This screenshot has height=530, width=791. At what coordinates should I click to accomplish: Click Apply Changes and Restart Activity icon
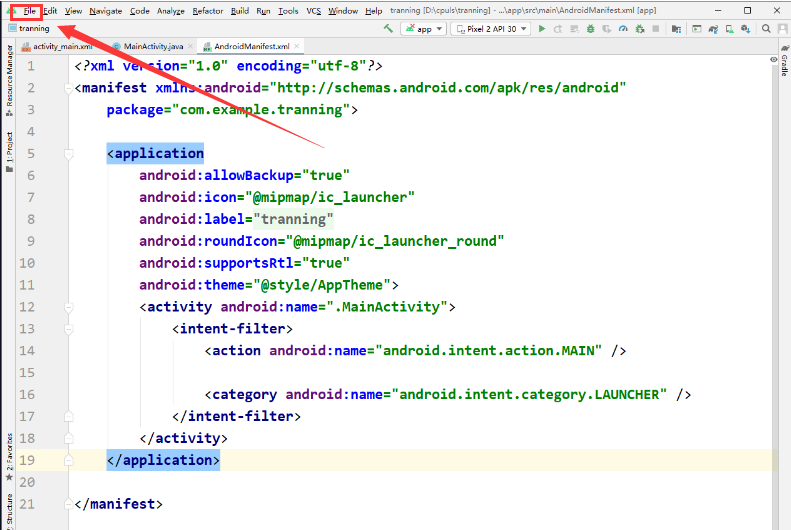point(558,29)
